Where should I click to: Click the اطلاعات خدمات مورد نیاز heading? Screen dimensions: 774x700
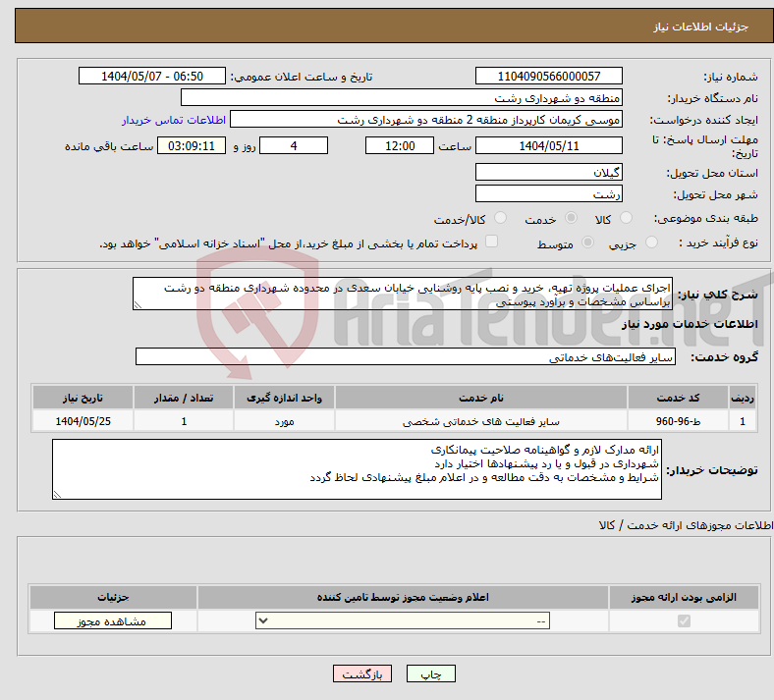click(x=690, y=324)
